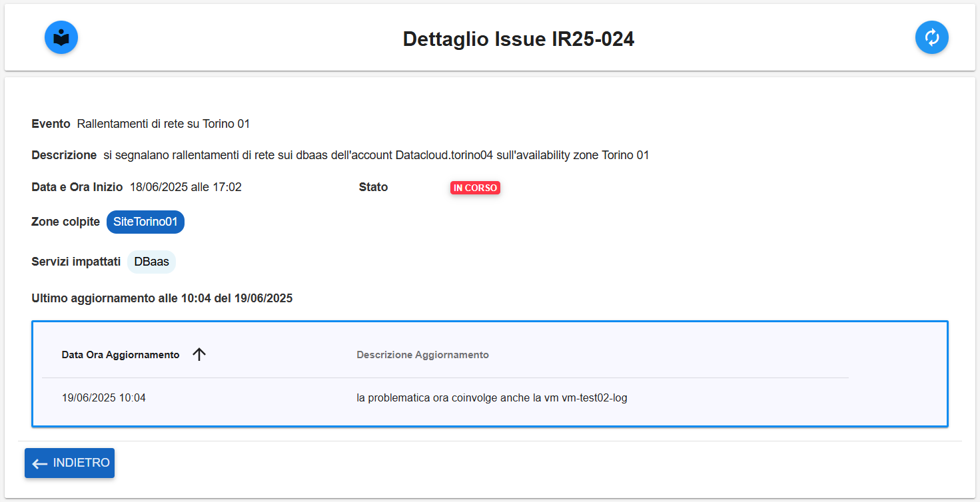
Task: Select update text mentioning vm-test02-log
Action: [492, 398]
